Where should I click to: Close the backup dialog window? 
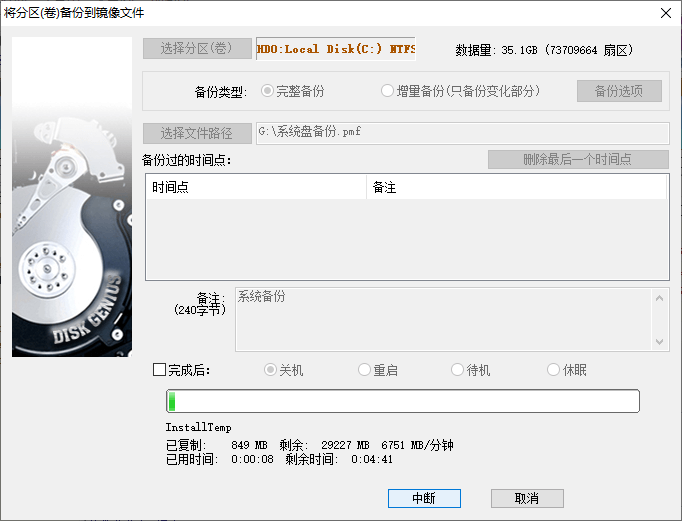pos(665,13)
